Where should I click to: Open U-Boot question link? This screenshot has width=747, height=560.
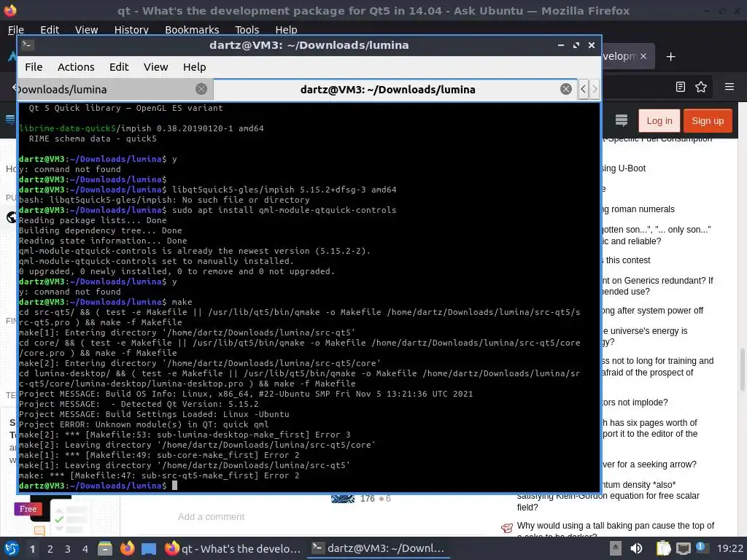pyautogui.click(x=624, y=168)
